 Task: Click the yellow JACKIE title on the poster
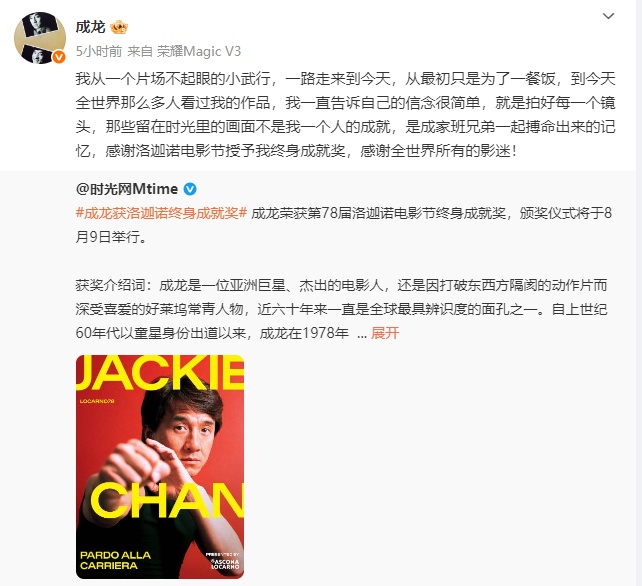tap(160, 373)
